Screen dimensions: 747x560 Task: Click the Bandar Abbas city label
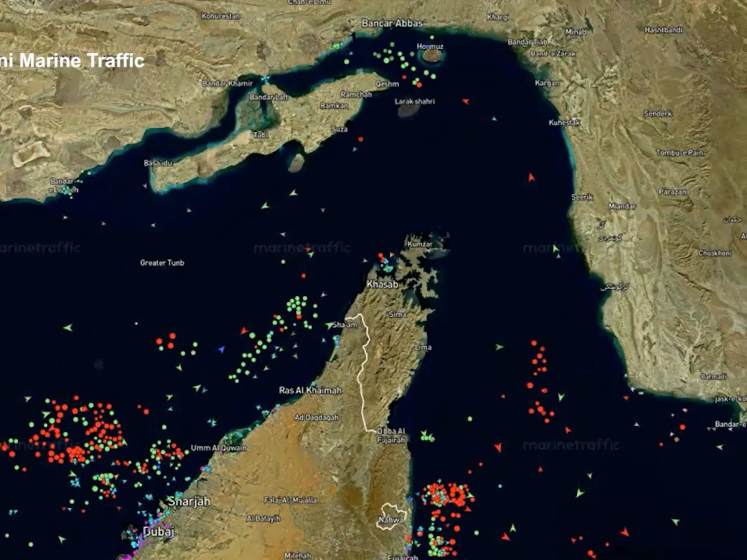click(392, 23)
